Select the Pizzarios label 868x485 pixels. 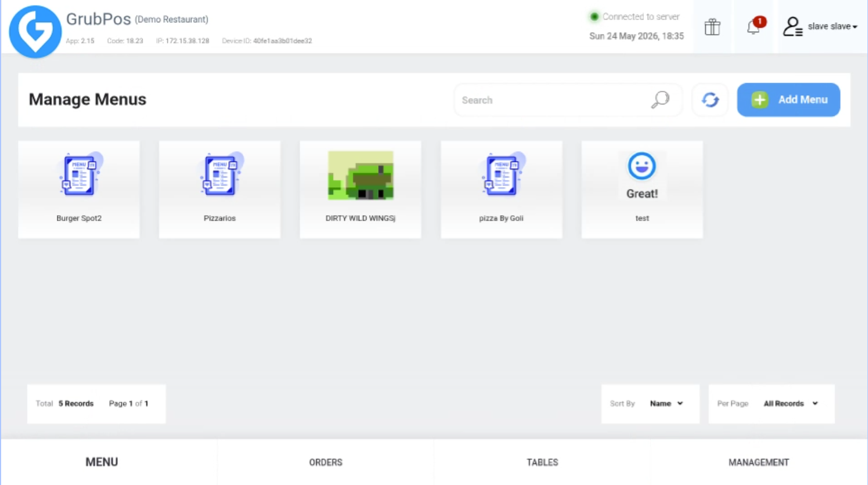pos(220,218)
